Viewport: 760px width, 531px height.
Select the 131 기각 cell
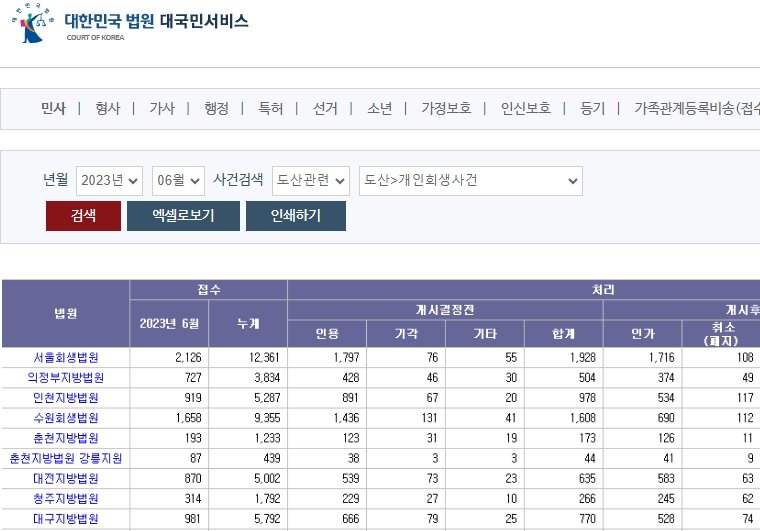point(406,418)
